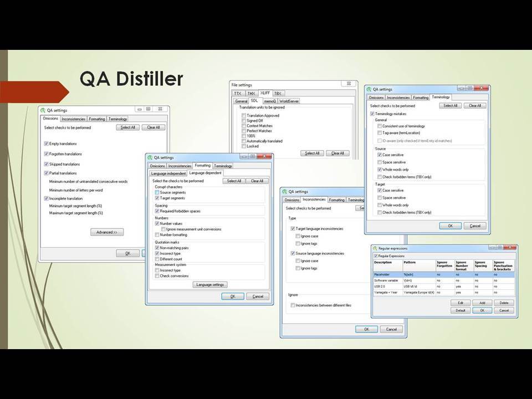
Task: Uncheck Forgotten translations
Action: [47, 154]
